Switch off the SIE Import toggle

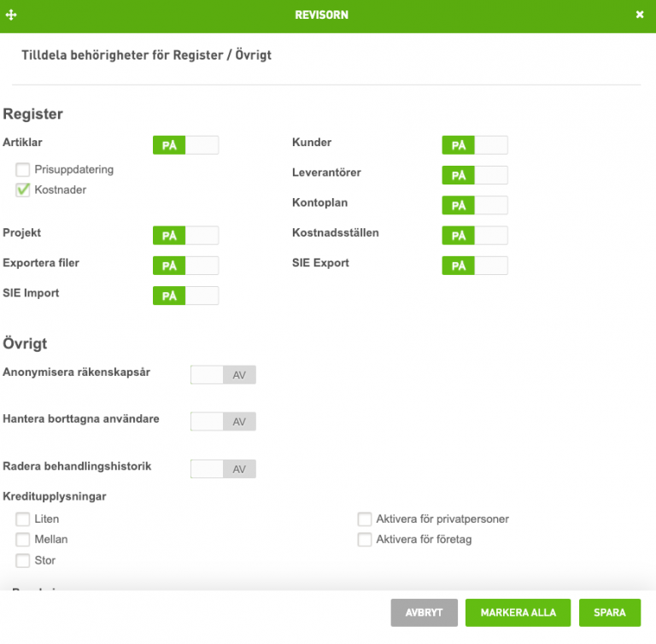pyautogui.click(x=185, y=296)
